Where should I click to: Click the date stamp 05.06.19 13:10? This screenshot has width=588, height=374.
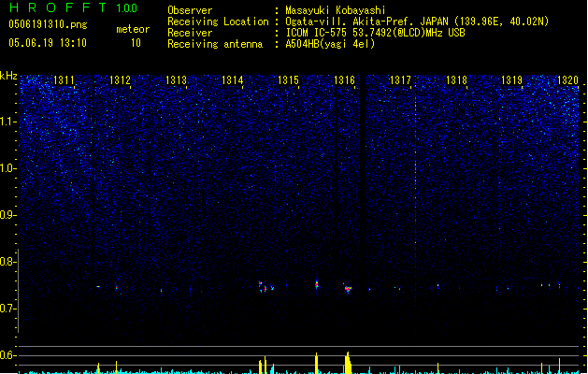coord(48,43)
